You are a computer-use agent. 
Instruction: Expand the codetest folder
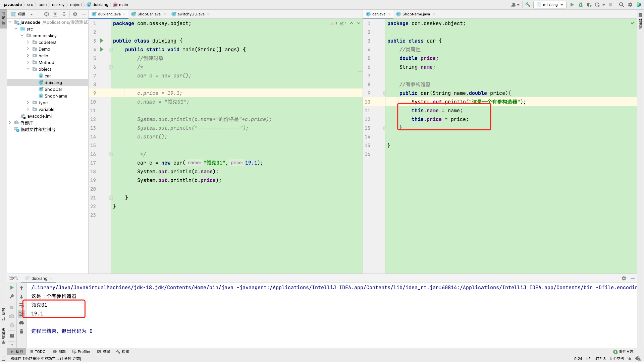28,42
